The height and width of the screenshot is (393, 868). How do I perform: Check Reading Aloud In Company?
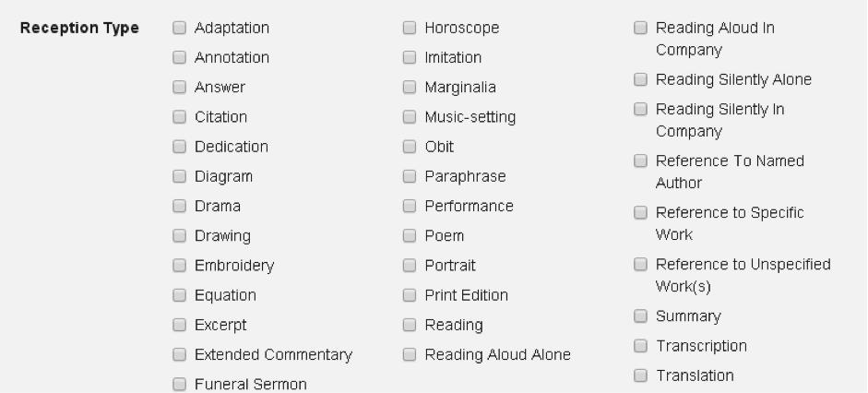pos(640,29)
